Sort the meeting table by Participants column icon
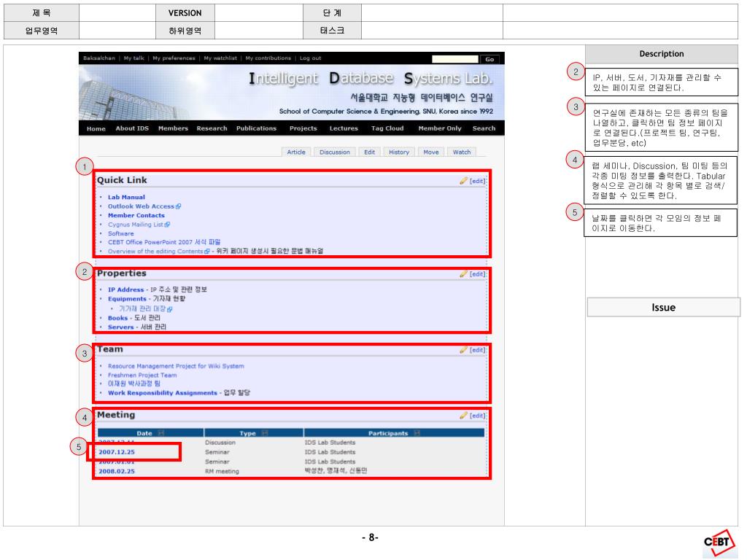The image size is (747, 560). tap(417, 433)
